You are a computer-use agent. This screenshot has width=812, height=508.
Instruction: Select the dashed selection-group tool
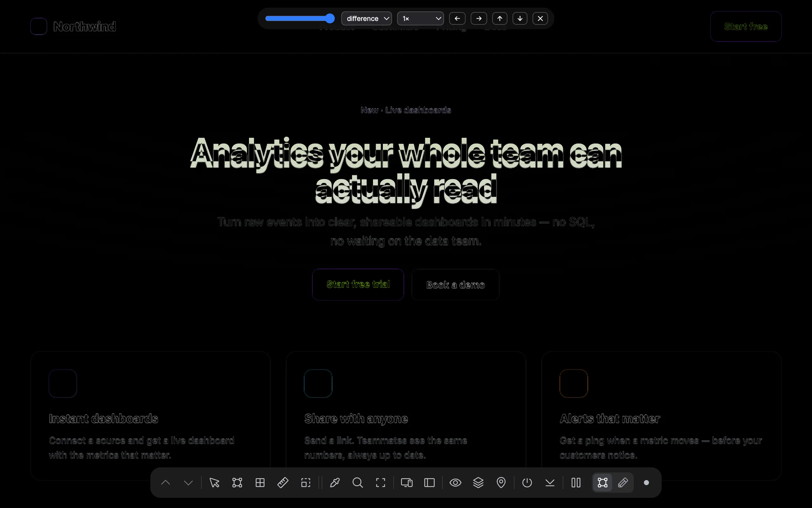(306, 483)
